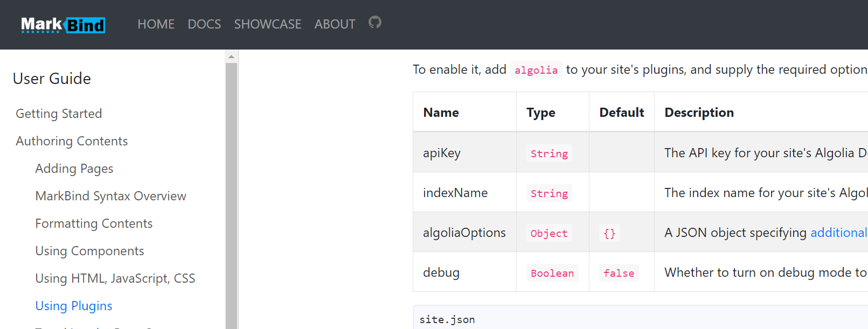
Task: Click the site.json code block header
Action: 447,319
